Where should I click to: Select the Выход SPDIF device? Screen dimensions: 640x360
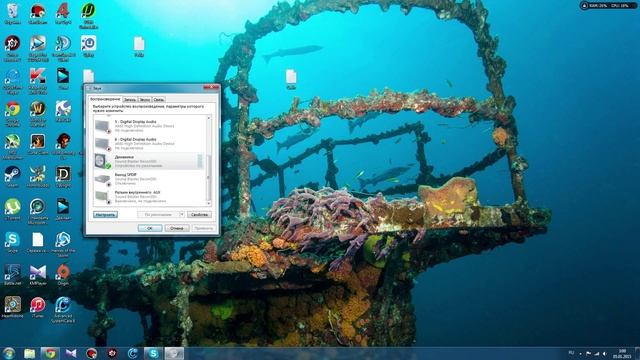[x=149, y=179]
